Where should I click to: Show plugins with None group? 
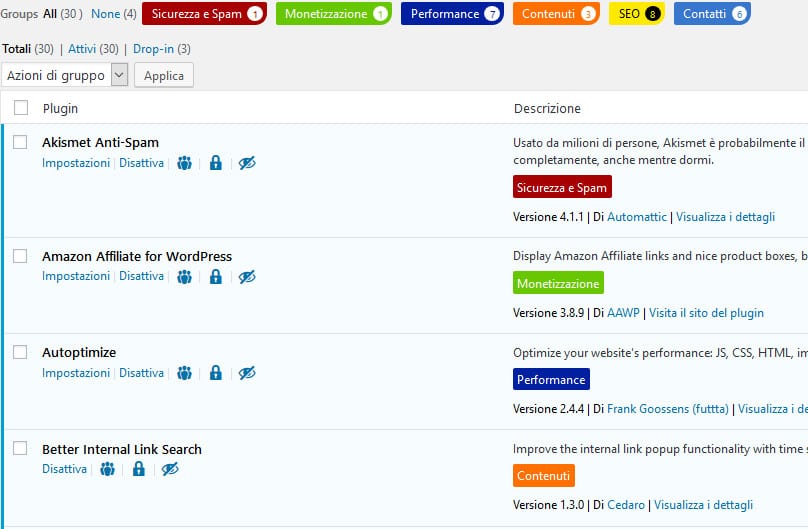pyautogui.click(x=106, y=14)
